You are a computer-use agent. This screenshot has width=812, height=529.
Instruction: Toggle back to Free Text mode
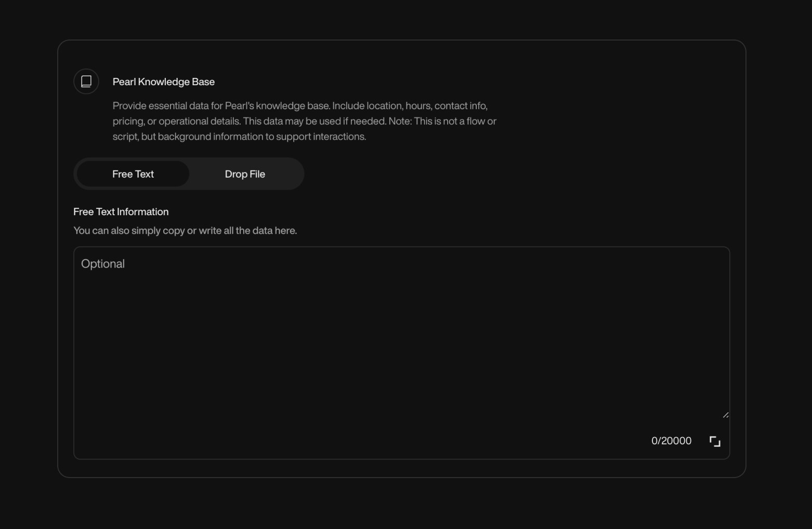click(x=133, y=174)
